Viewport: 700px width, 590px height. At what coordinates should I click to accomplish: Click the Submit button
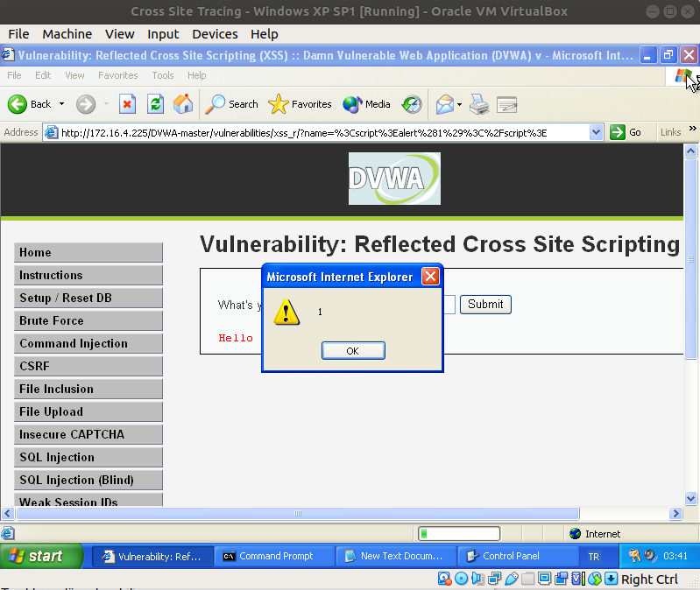[x=485, y=305]
